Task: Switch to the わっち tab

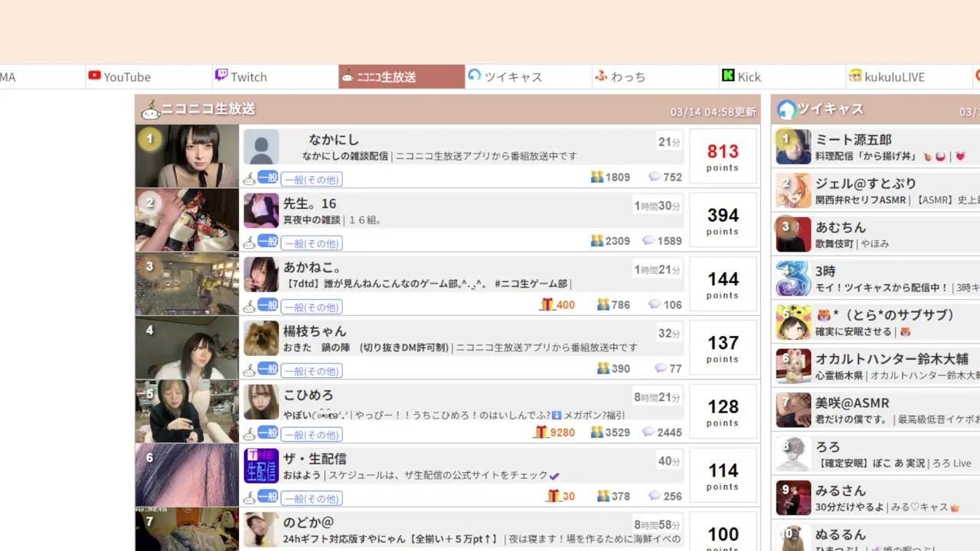Action: pos(655,77)
